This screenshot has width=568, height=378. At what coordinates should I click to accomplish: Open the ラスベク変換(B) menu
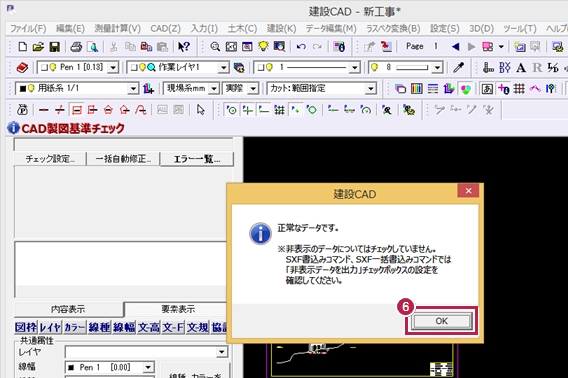(393, 29)
